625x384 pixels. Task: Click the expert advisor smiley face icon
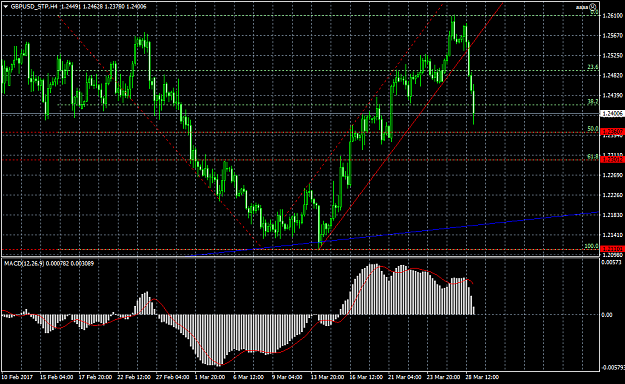[x=593, y=7]
